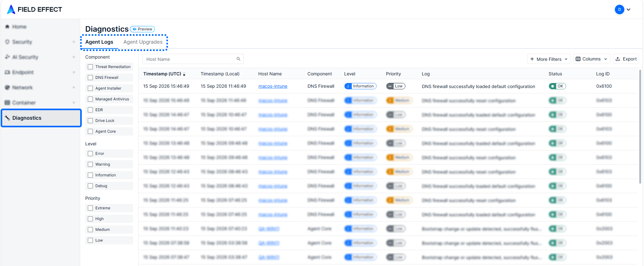Click the Field Effect logo icon
644x266 pixels.
11,9
